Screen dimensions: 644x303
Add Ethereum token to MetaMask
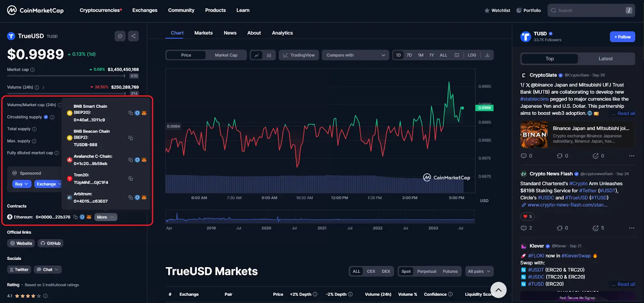(89, 217)
